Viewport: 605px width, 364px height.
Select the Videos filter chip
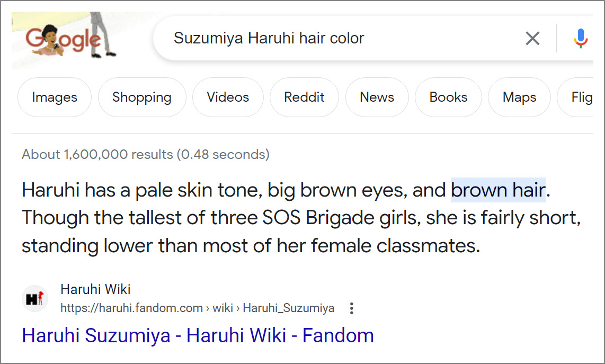coord(228,97)
